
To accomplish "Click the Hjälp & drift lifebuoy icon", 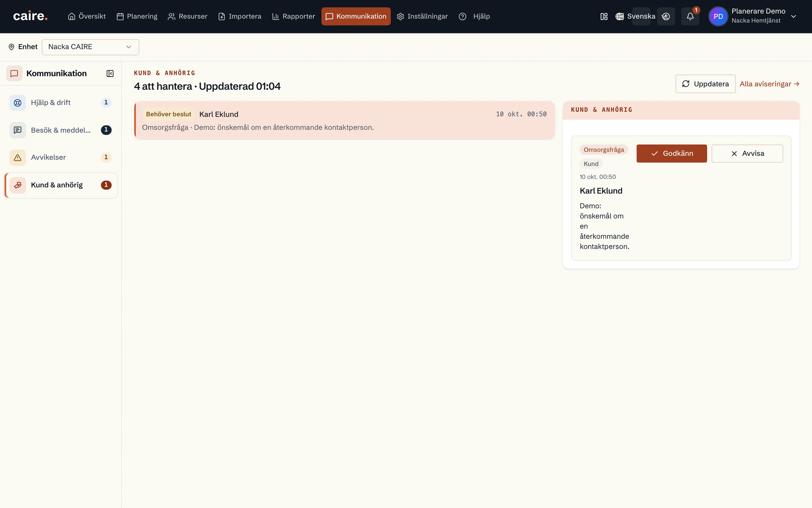I will coord(18,102).
